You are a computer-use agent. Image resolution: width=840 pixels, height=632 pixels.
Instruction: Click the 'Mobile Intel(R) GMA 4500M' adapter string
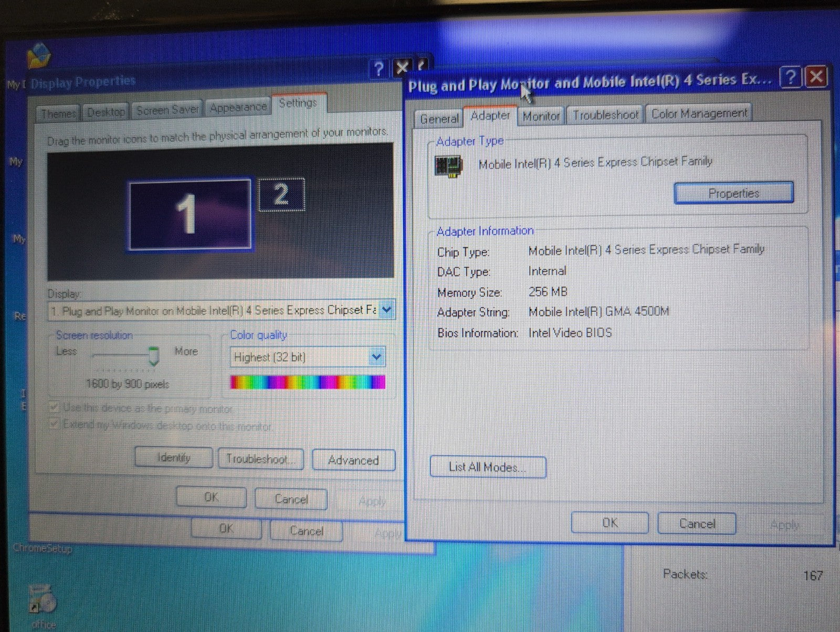click(x=599, y=312)
